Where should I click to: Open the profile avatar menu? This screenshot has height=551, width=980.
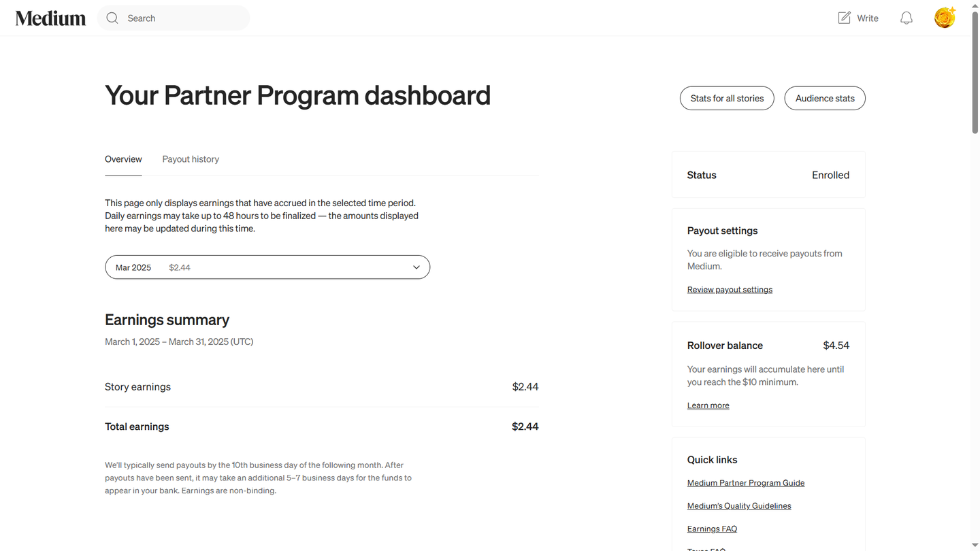click(x=945, y=18)
